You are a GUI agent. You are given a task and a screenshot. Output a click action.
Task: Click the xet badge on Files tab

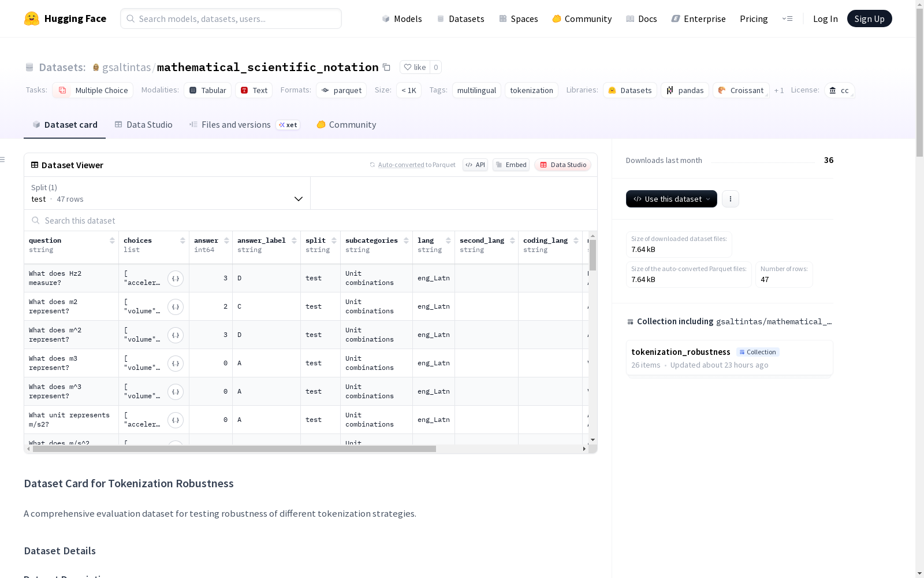288,125
